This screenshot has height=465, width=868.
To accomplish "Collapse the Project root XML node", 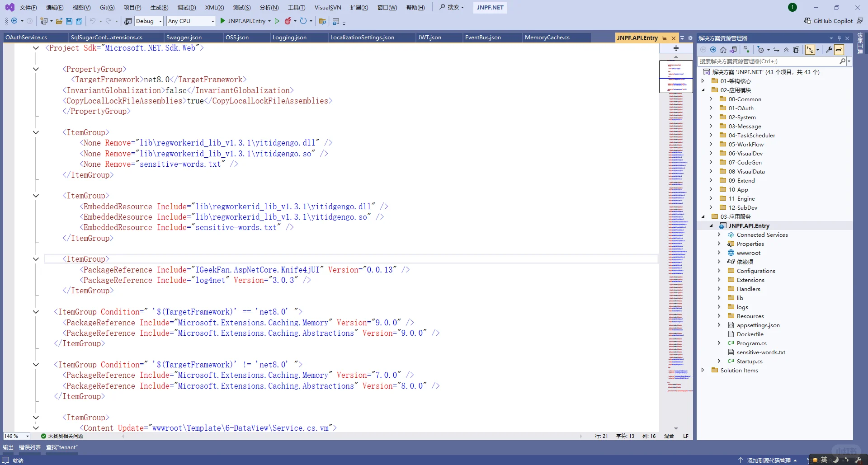I will (x=36, y=48).
